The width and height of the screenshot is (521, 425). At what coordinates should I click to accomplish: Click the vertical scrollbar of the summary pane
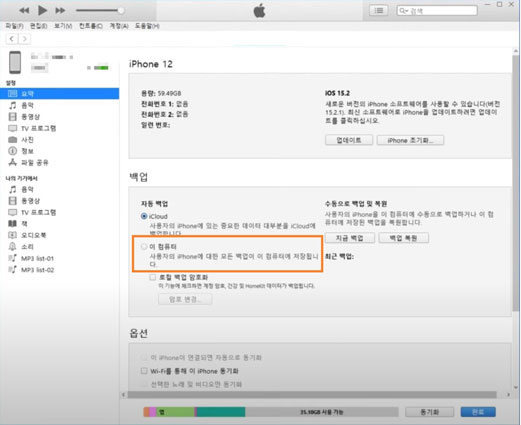(516, 182)
